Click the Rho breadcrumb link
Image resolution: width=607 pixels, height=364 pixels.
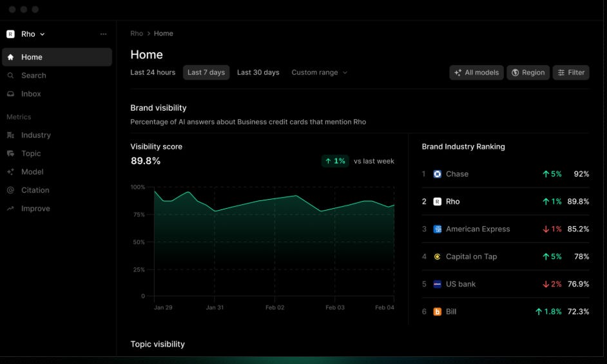(x=137, y=34)
